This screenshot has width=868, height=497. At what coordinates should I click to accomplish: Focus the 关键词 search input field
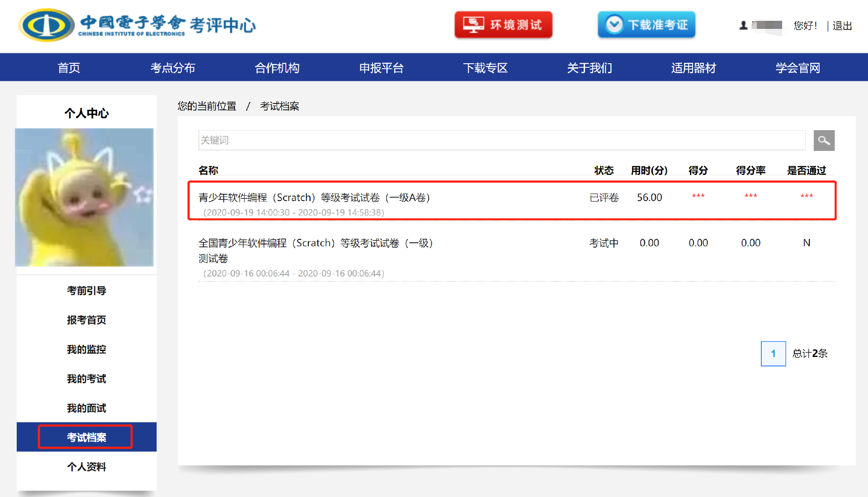pos(501,141)
